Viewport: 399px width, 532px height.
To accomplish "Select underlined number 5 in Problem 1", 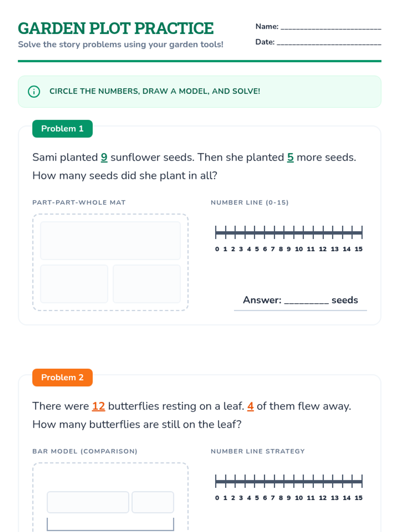I will tap(290, 157).
